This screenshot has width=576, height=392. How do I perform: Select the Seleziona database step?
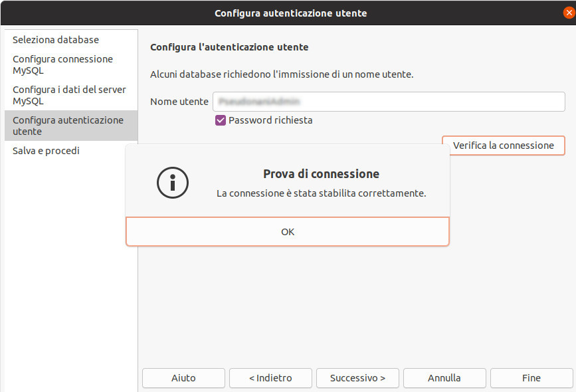[x=56, y=40]
